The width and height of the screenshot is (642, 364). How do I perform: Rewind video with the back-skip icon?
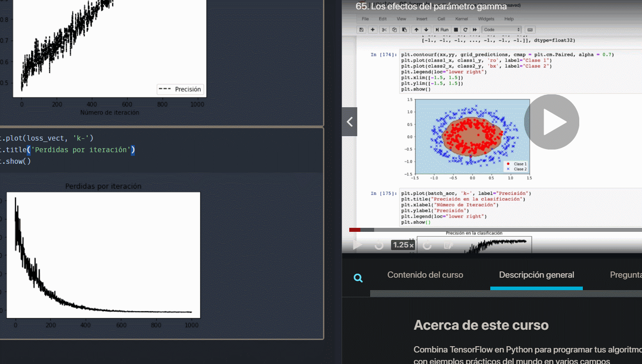(379, 245)
